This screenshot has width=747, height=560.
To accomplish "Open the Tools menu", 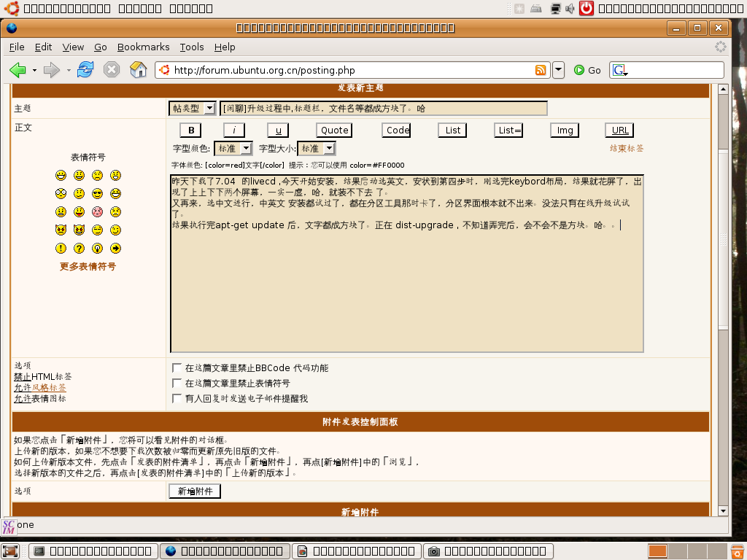I will click(x=192, y=47).
